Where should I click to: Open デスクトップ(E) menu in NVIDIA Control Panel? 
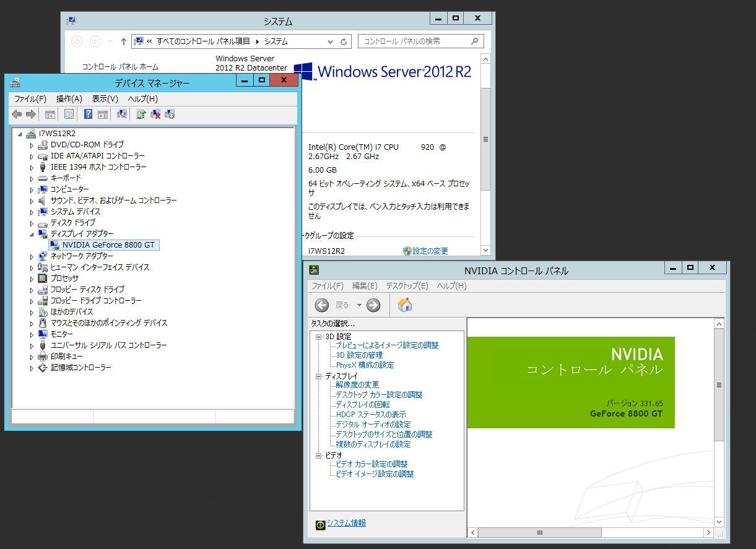click(x=407, y=286)
